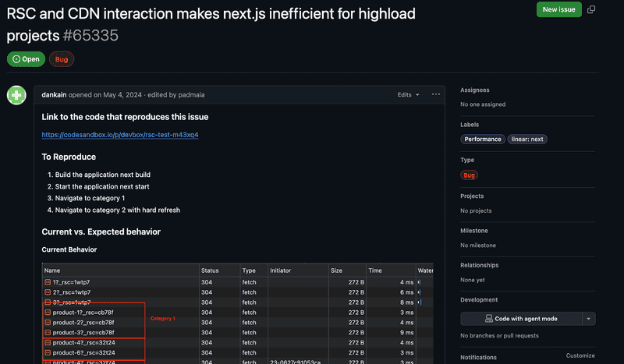Click the No one assigned text
Viewport: 624px width, 364px height.
coord(483,104)
